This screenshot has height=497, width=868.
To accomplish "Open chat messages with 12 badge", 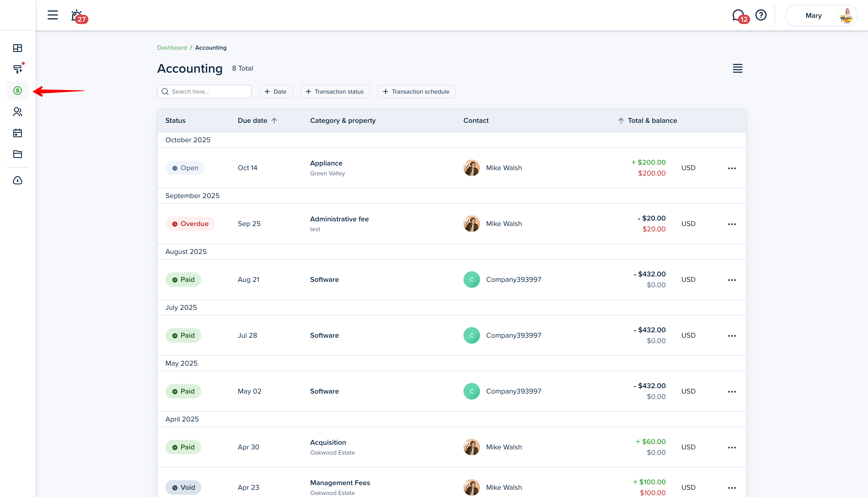I will click(x=738, y=15).
